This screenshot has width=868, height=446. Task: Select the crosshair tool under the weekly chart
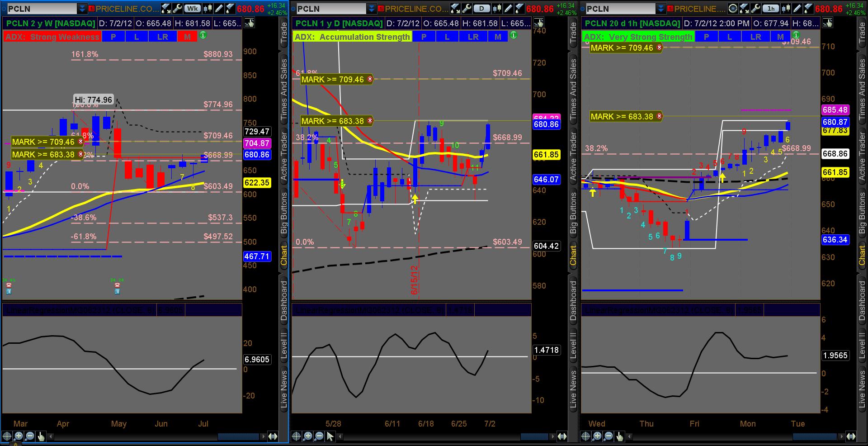point(7,437)
